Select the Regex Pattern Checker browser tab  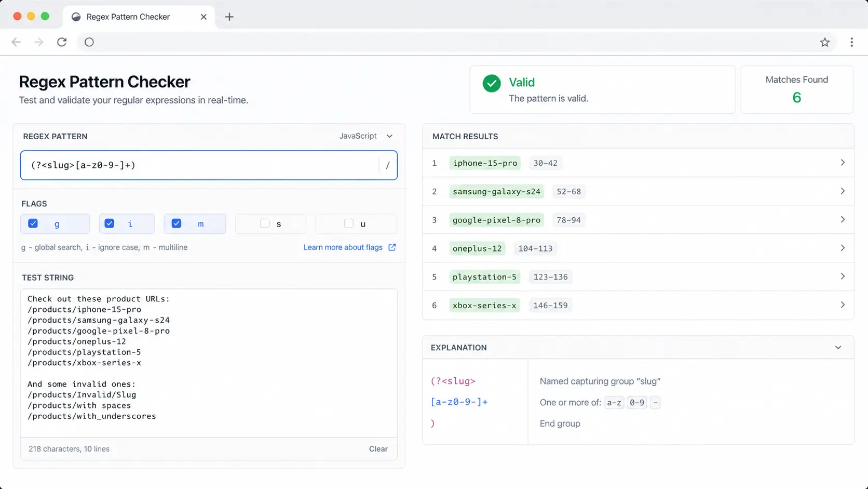pyautogui.click(x=139, y=17)
